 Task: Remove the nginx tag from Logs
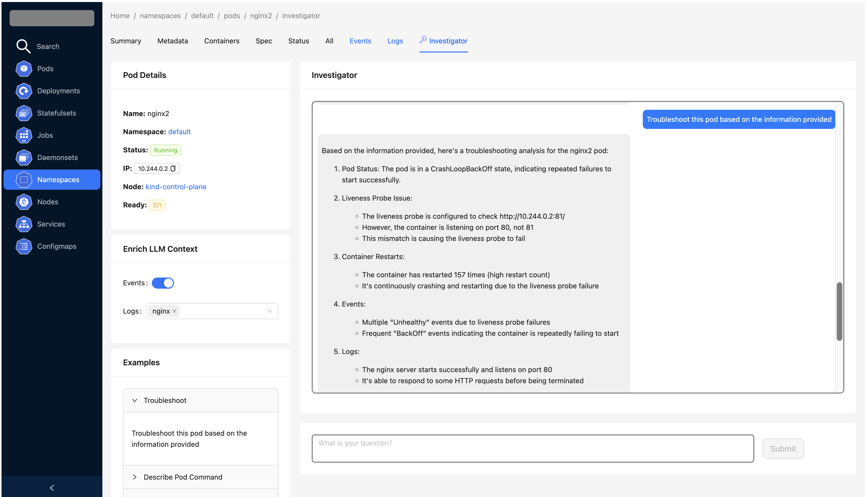[174, 311]
